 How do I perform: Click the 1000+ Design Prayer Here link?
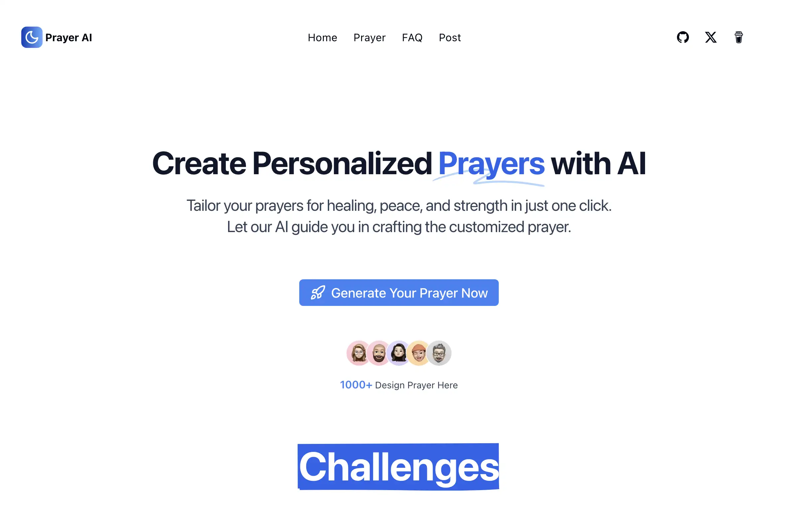tap(398, 385)
